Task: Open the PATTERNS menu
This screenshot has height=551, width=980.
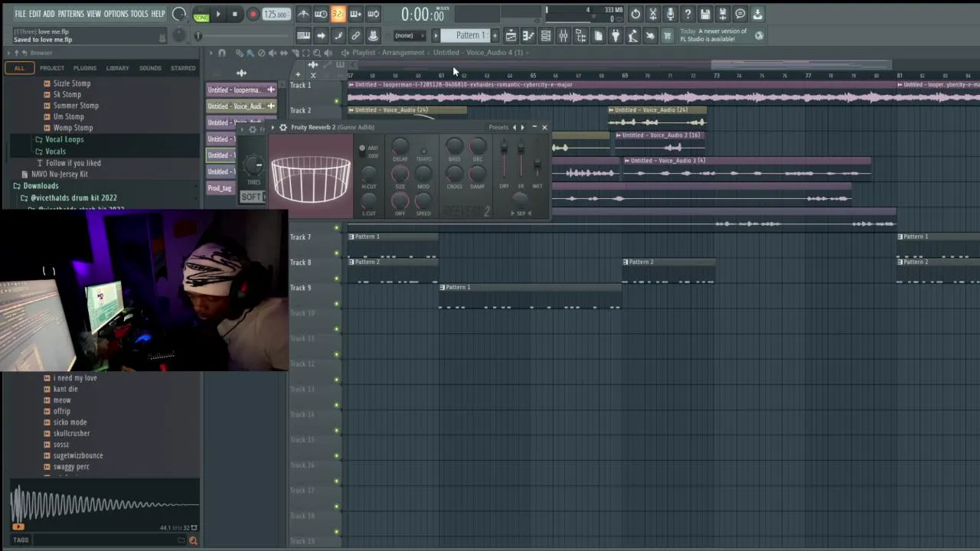Action: [70, 14]
